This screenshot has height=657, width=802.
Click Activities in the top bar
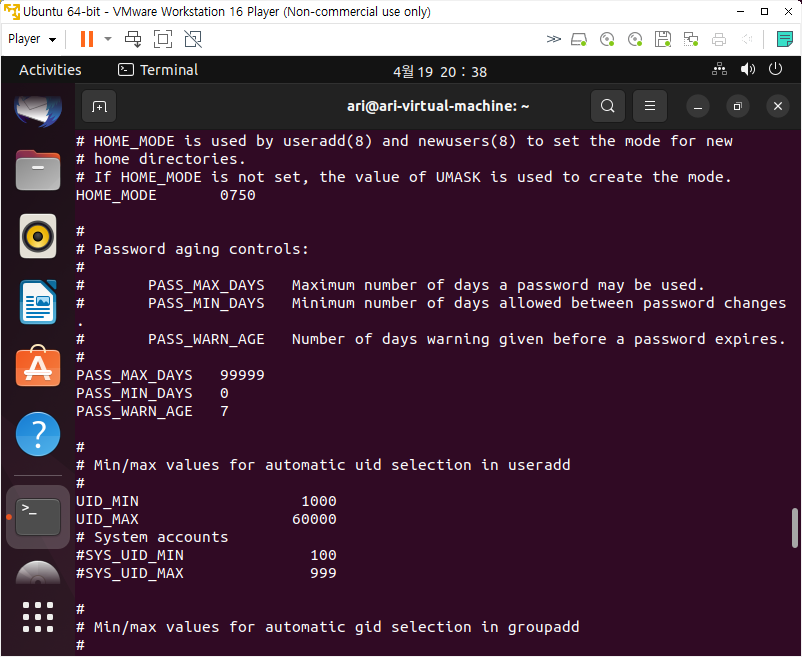point(50,70)
